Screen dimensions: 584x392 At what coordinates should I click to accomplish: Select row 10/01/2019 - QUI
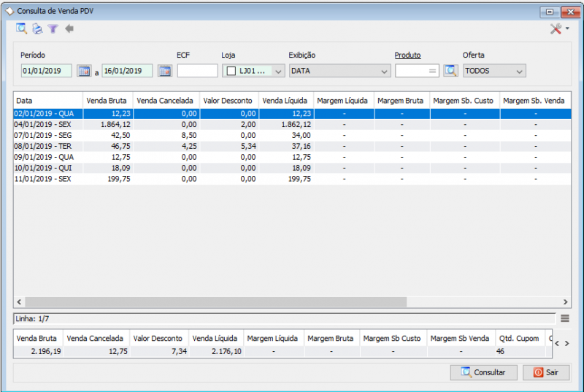pos(293,168)
